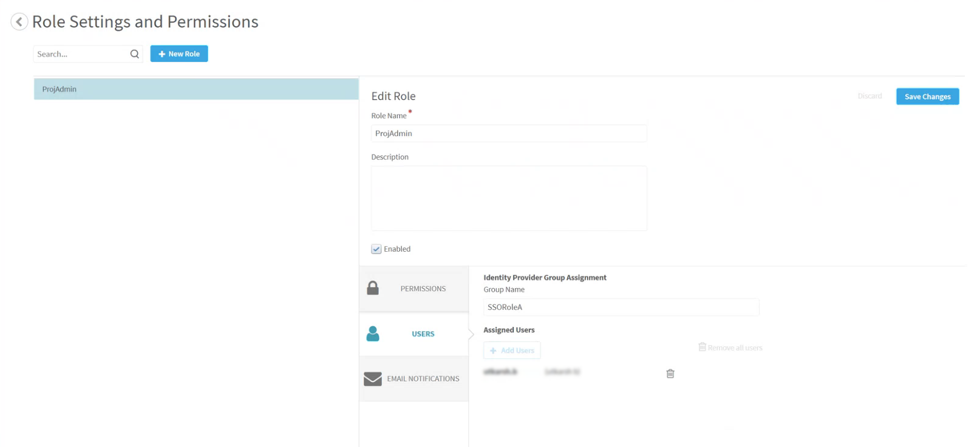This screenshot has height=447, width=980.
Task: Click the Group Name field containing SSORoleA
Action: coord(621,308)
